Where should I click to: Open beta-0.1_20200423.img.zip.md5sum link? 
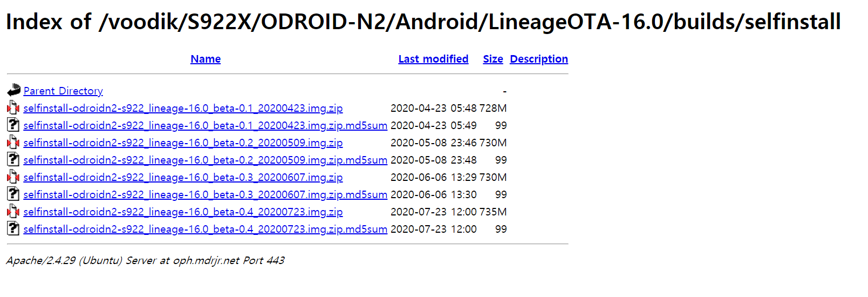pos(205,125)
